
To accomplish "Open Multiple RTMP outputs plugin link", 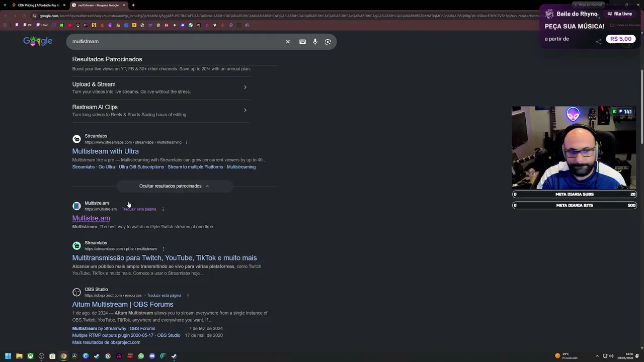I will pyautogui.click(x=126, y=335).
